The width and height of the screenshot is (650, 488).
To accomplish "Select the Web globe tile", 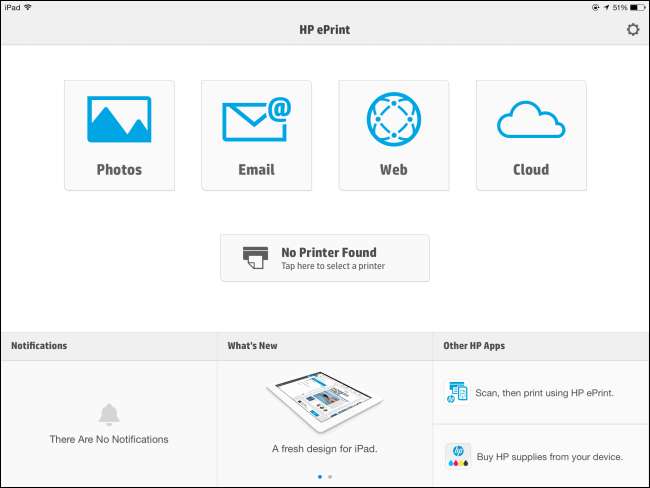I will 393,135.
